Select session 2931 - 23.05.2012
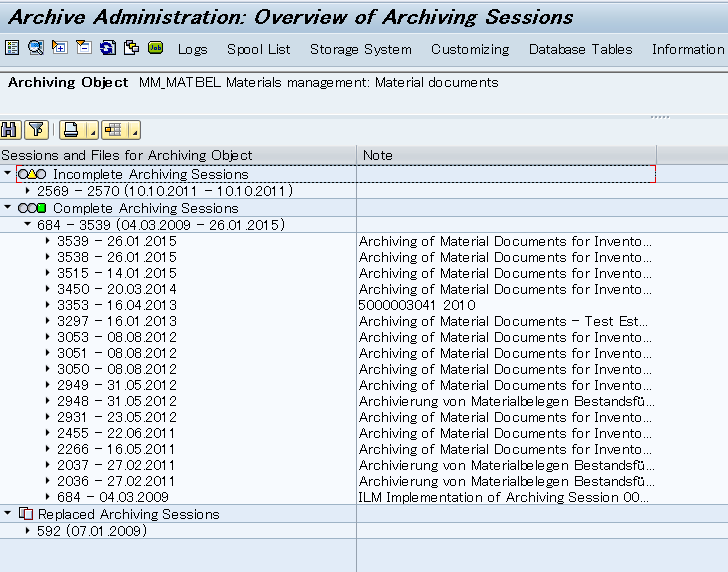728x572 pixels. [x=117, y=417]
